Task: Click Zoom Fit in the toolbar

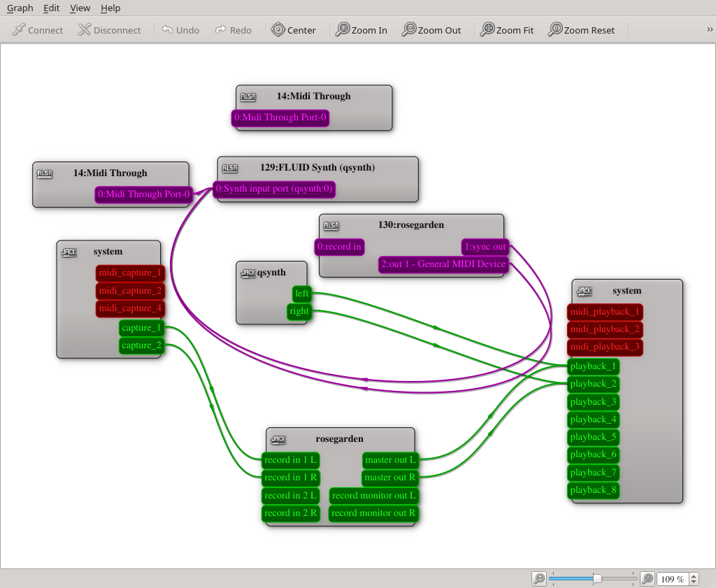Action: [507, 29]
